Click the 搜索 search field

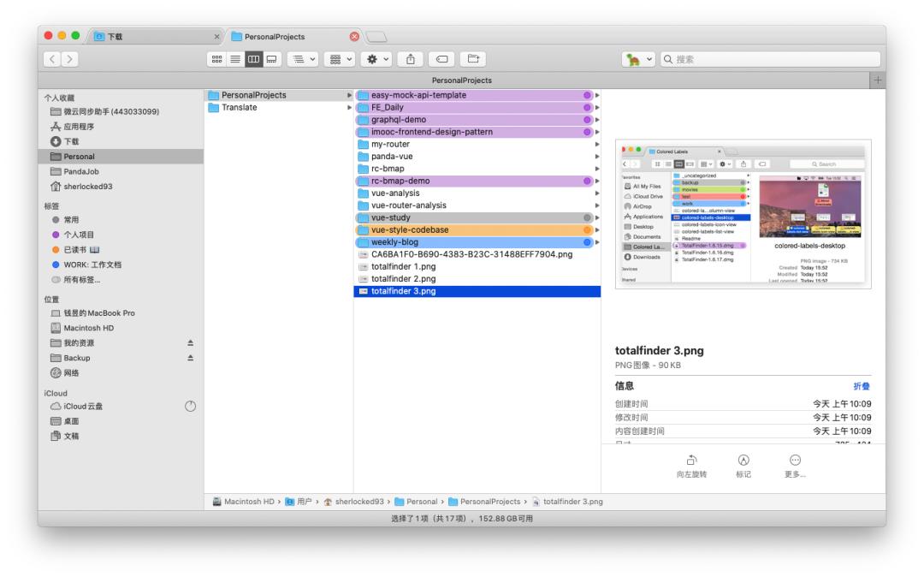coord(770,60)
